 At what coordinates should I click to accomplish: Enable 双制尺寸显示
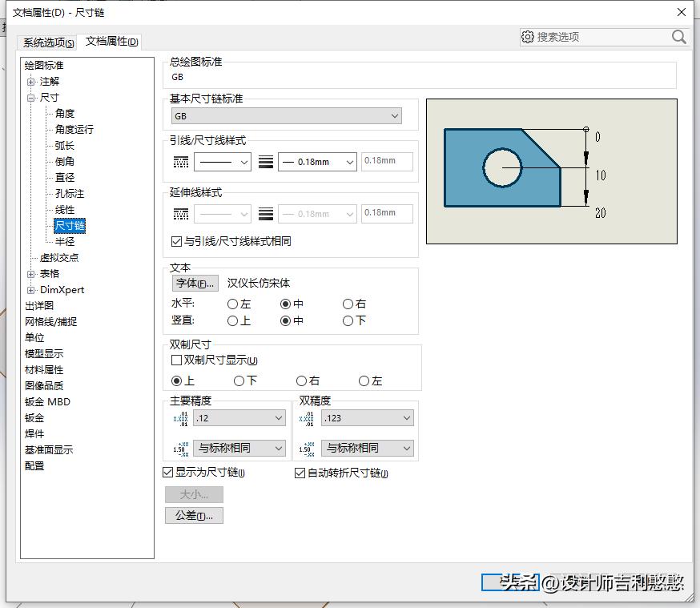pos(175,358)
